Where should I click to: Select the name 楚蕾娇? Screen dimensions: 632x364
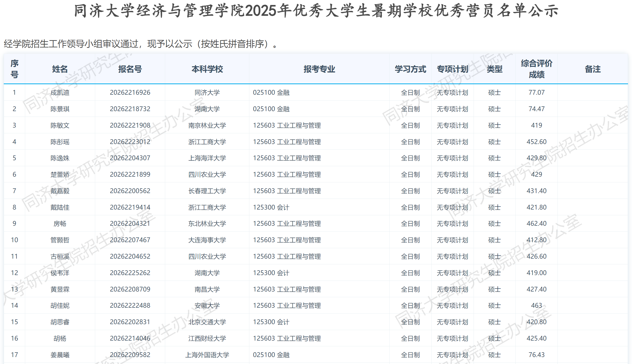pyautogui.click(x=60, y=174)
